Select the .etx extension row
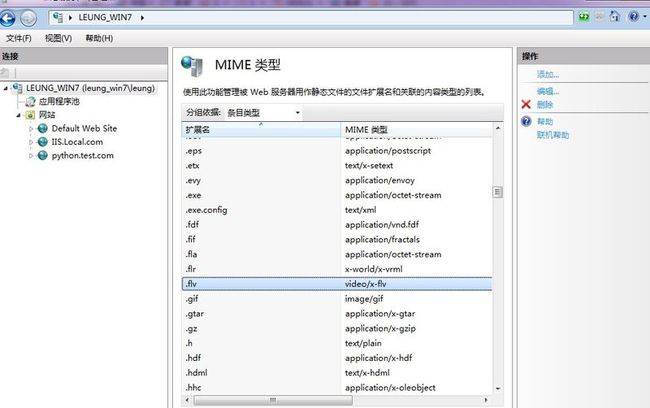 pyautogui.click(x=337, y=166)
